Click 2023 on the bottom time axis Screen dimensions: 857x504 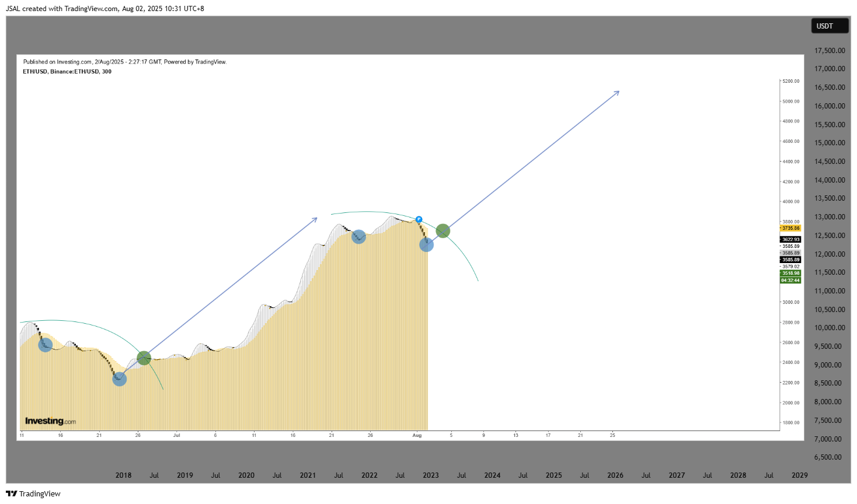pyautogui.click(x=431, y=475)
